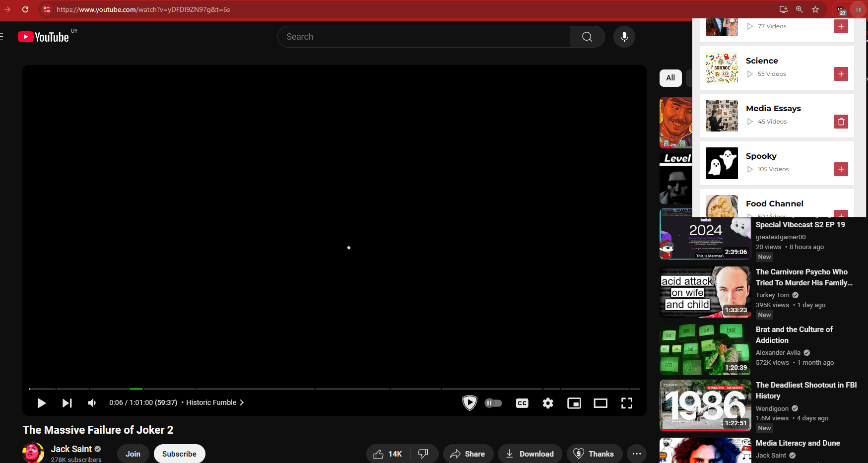Viewport: 868px width, 463px height.
Task: Switch to theater mode view
Action: (x=601, y=403)
